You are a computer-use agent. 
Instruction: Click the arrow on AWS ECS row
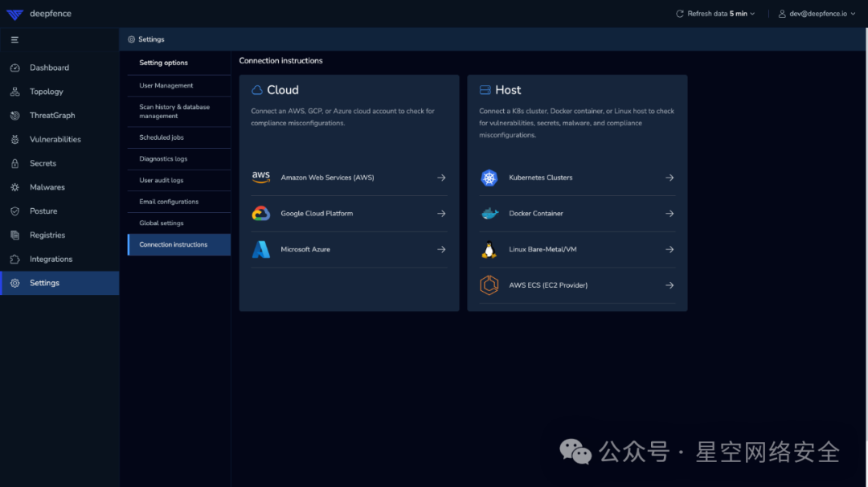click(669, 285)
